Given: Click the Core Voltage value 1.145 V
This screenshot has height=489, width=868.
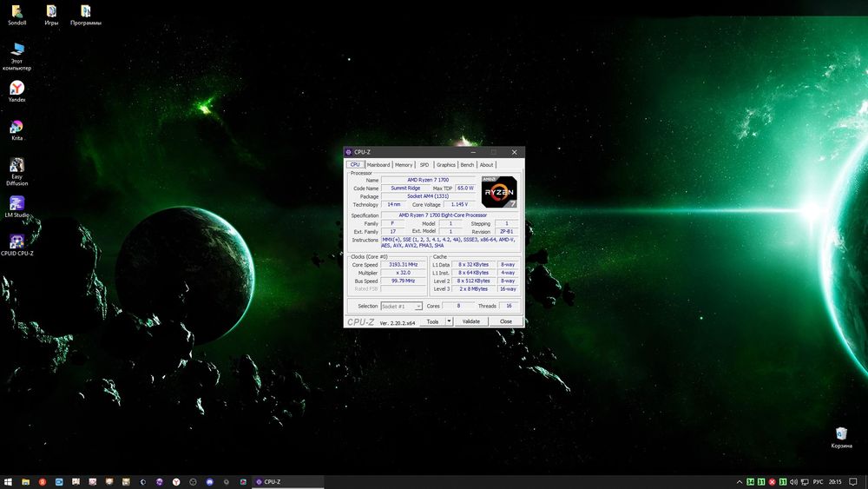Looking at the screenshot, I should tap(459, 204).
